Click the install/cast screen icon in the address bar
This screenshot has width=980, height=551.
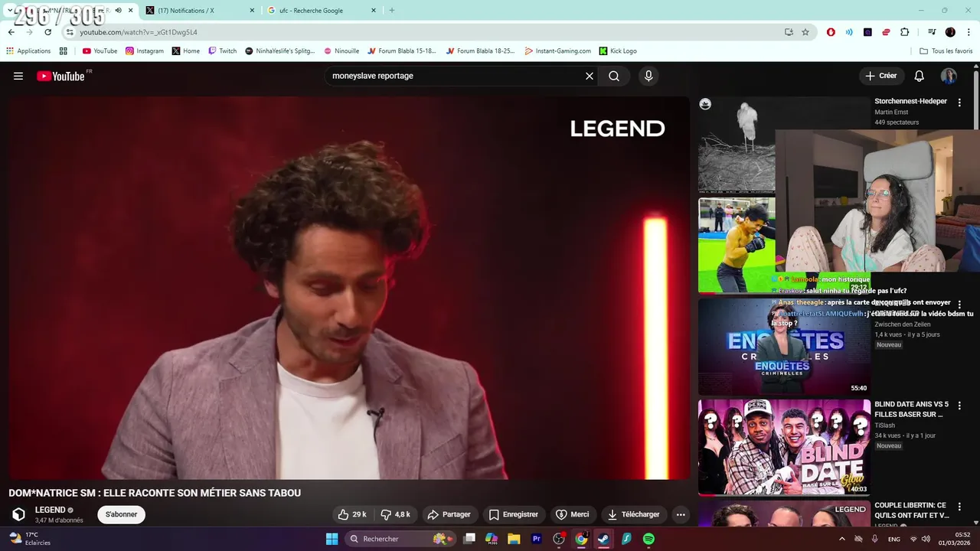tap(789, 32)
